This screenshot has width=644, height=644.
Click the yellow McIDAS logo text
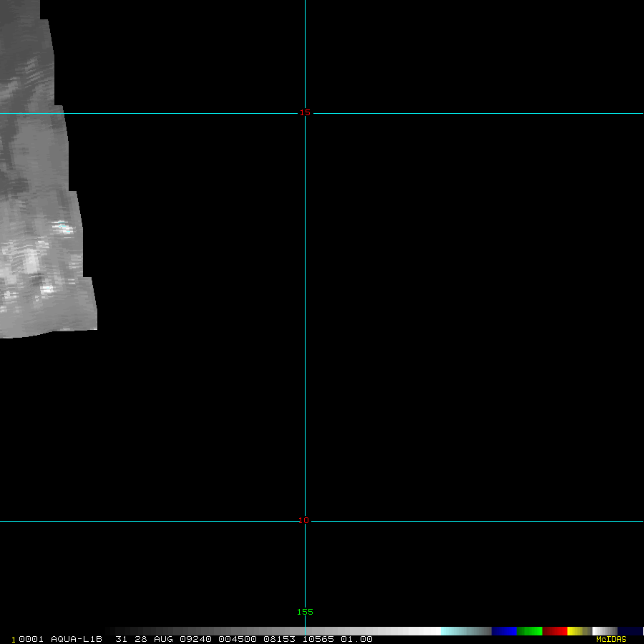pos(611,639)
